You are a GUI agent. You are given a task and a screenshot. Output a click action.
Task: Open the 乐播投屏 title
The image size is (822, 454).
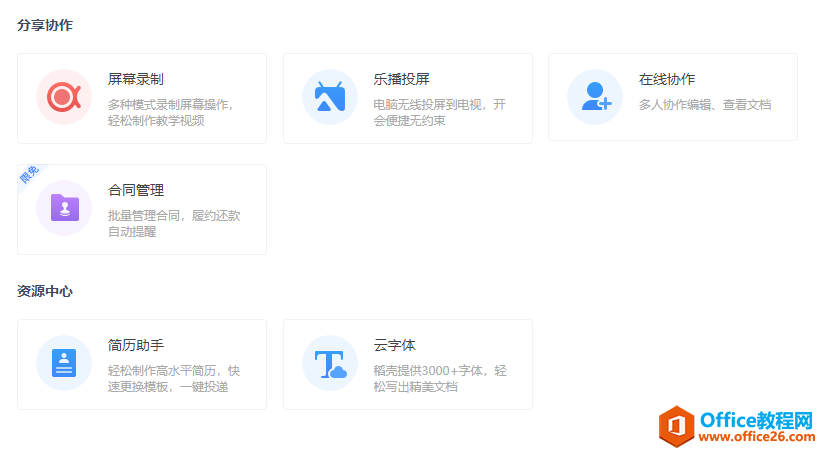point(402,79)
